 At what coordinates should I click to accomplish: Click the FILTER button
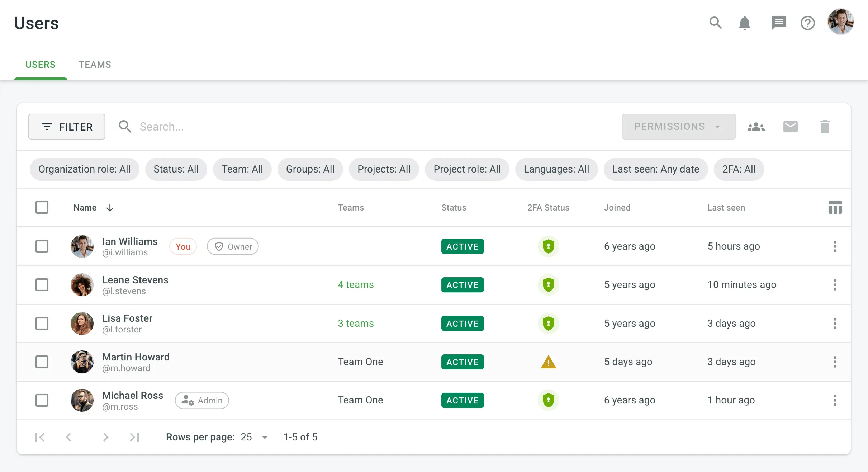point(67,126)
